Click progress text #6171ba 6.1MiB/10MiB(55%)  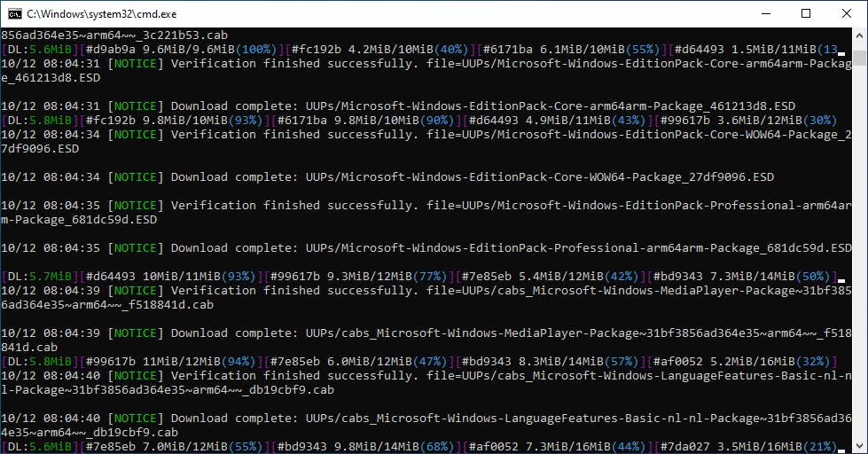pos(571,50)
